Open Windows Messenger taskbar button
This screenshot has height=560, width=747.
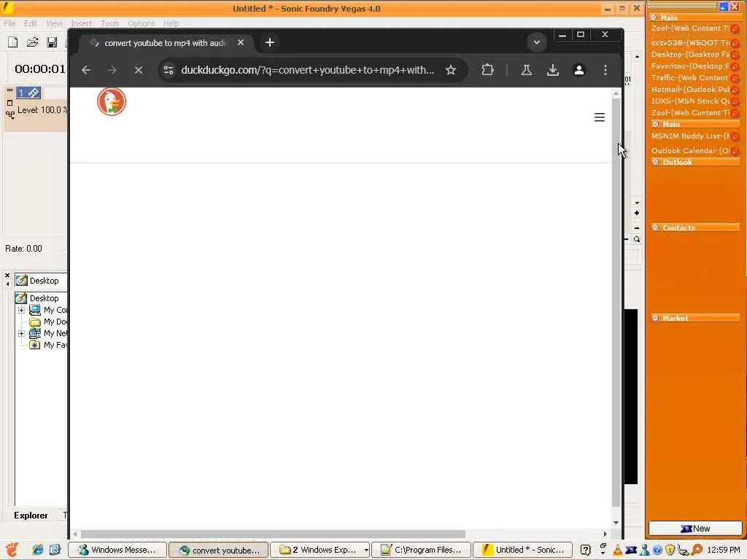[117, 550]
